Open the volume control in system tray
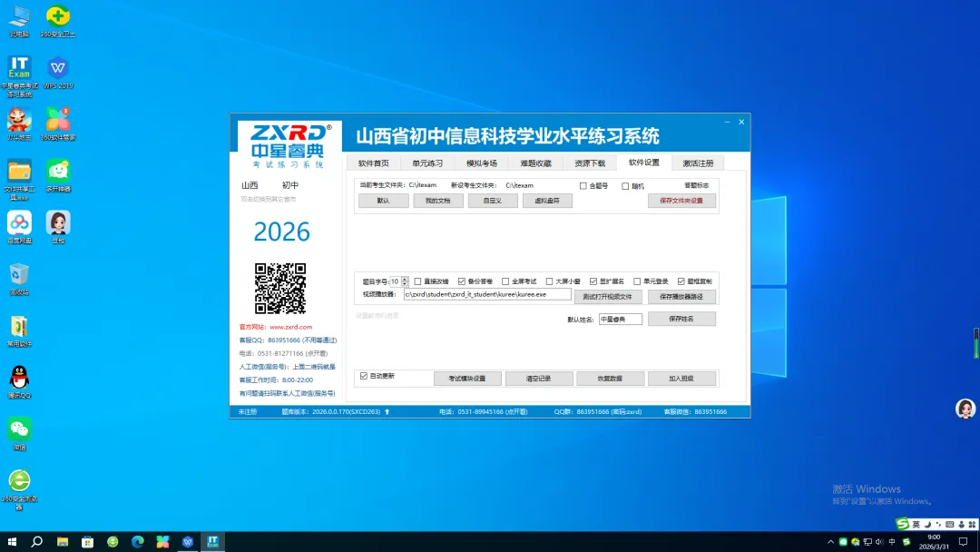 tap(879, 541)
